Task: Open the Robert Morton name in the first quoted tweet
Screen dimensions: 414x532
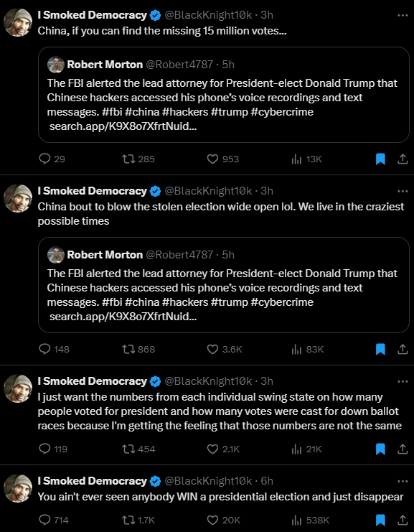Action: coord(105,65)
